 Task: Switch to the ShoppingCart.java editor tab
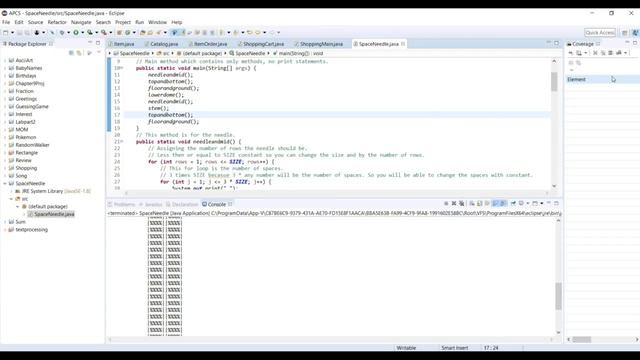pyautogui.click(x=263, y=44)
